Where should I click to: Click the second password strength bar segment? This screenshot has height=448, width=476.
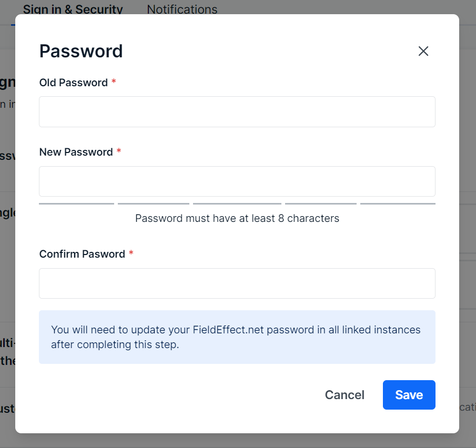[154, 203]
